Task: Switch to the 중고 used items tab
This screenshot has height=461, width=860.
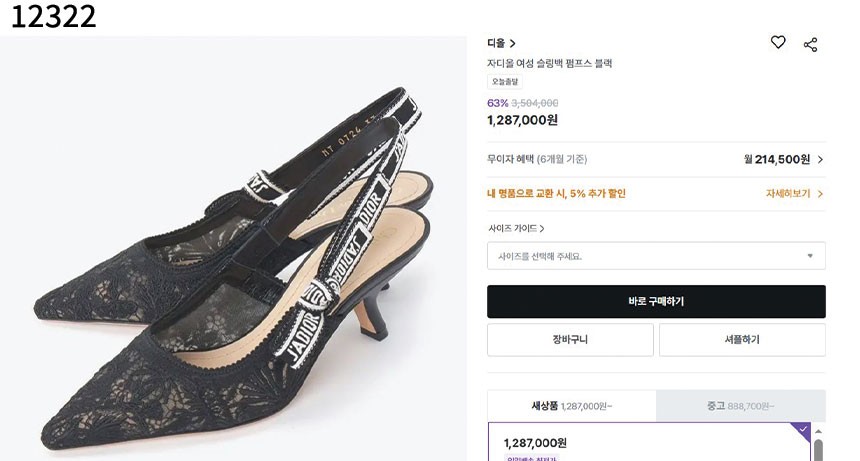Action: (x=741, y=406)
